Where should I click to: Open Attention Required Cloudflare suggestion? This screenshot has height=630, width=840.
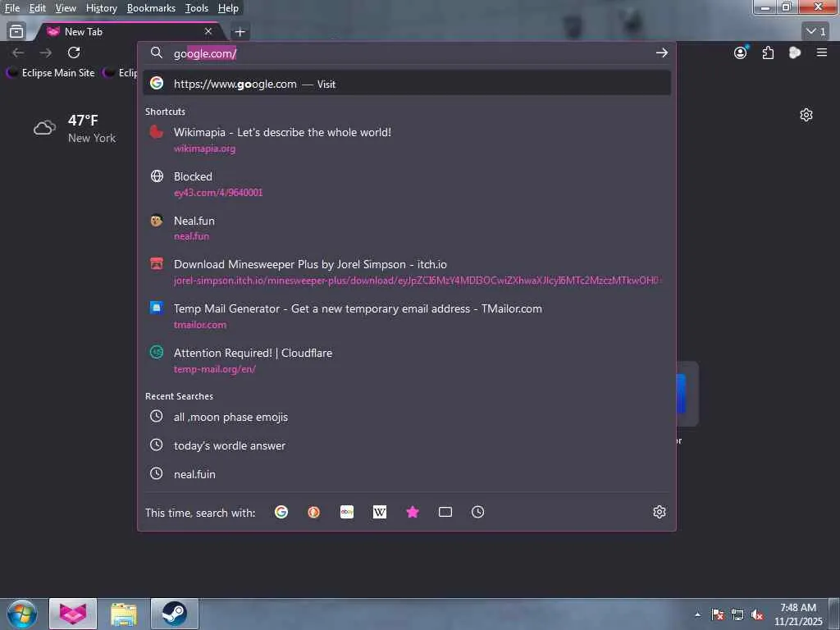407,360
